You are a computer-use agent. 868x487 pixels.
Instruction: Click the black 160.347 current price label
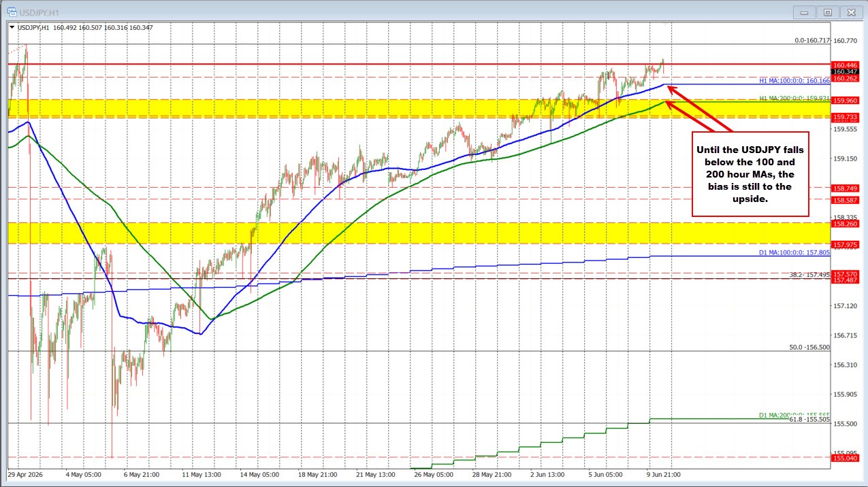[x=845, y=71]
